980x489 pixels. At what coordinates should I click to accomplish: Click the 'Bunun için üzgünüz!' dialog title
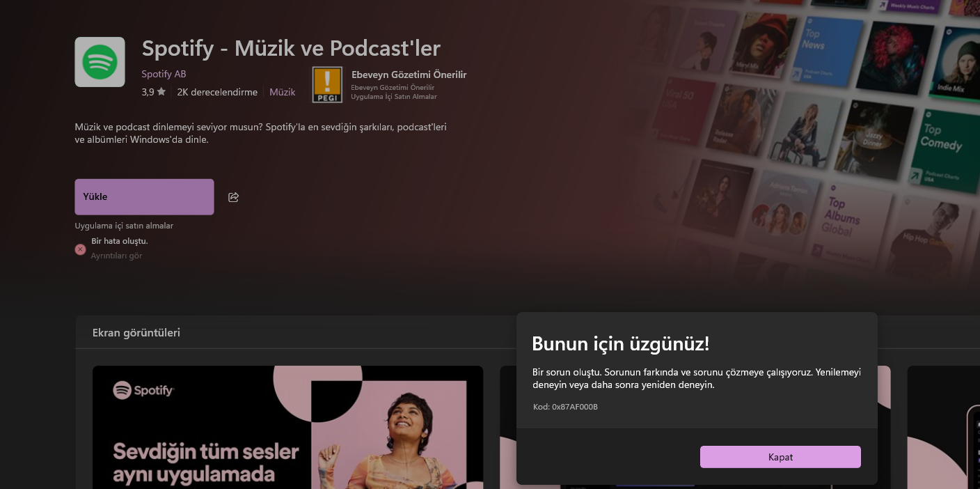(x=620, y=343)
